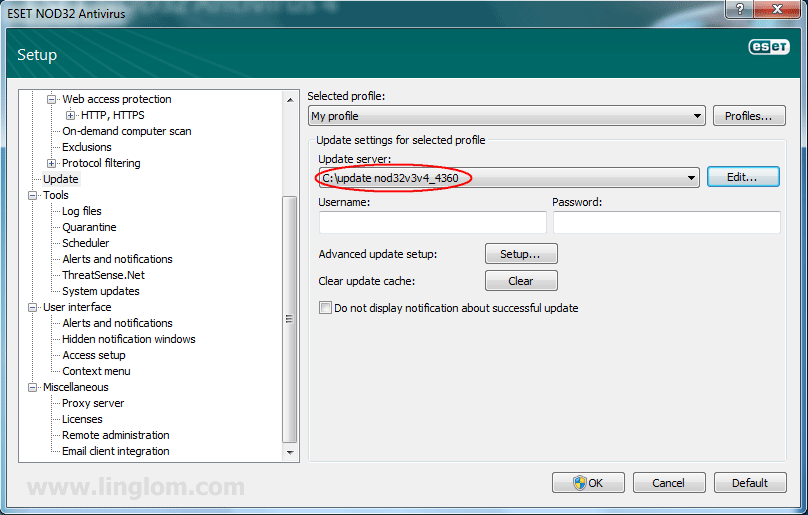Screen dimensions: 808x515
Task: Click the tree panel scrollbar thumb
Action: click(290, 319)
